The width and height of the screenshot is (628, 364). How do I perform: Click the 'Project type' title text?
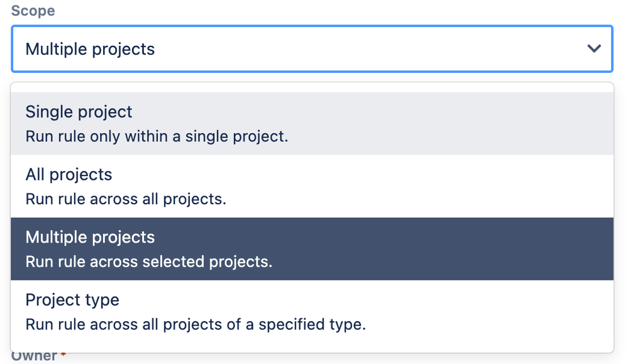click(x=72, y=300)
